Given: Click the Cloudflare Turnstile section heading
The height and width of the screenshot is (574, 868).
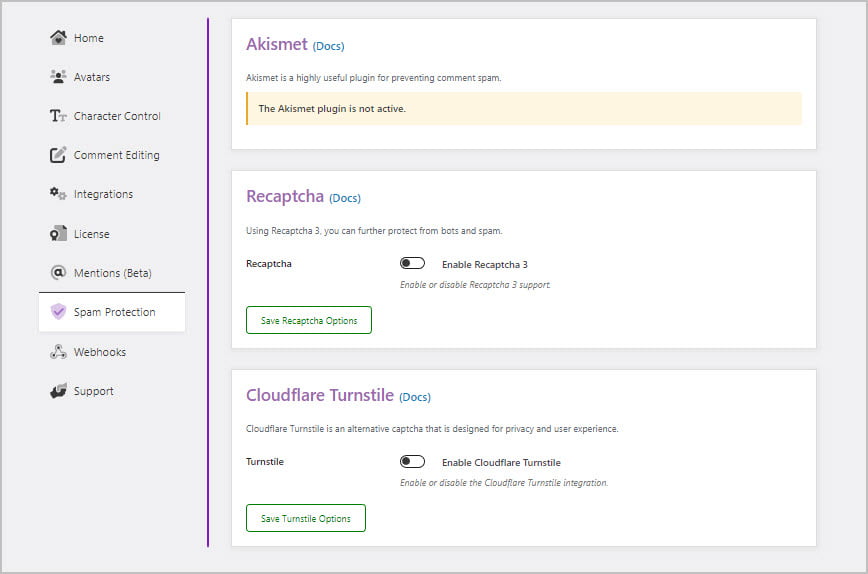Looking at the screenshot, I should (320, 395).
